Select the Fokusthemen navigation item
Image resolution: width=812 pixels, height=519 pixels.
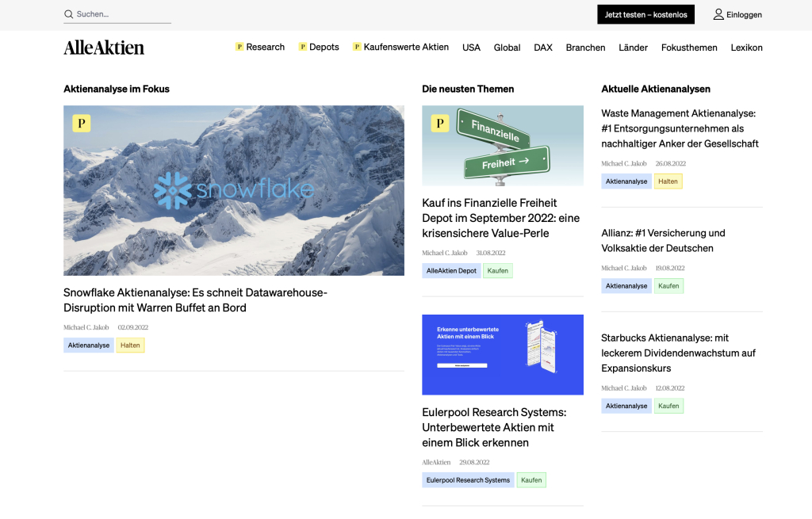click(x=689, y=48)
